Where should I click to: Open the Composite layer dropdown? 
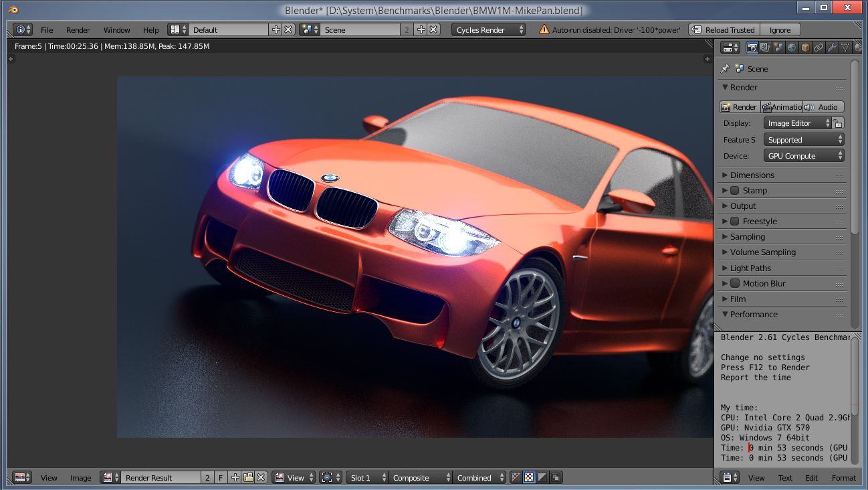click(421, 477)
